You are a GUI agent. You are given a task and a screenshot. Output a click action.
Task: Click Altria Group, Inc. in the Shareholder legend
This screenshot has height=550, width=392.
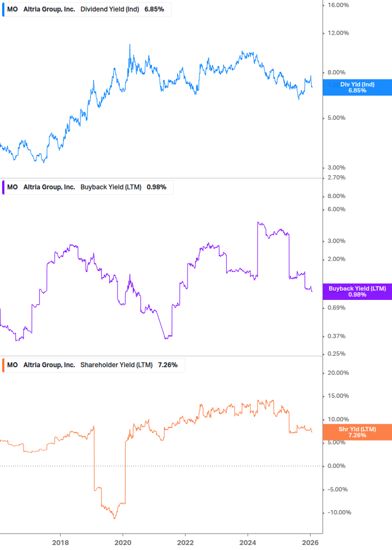(49, 365)
